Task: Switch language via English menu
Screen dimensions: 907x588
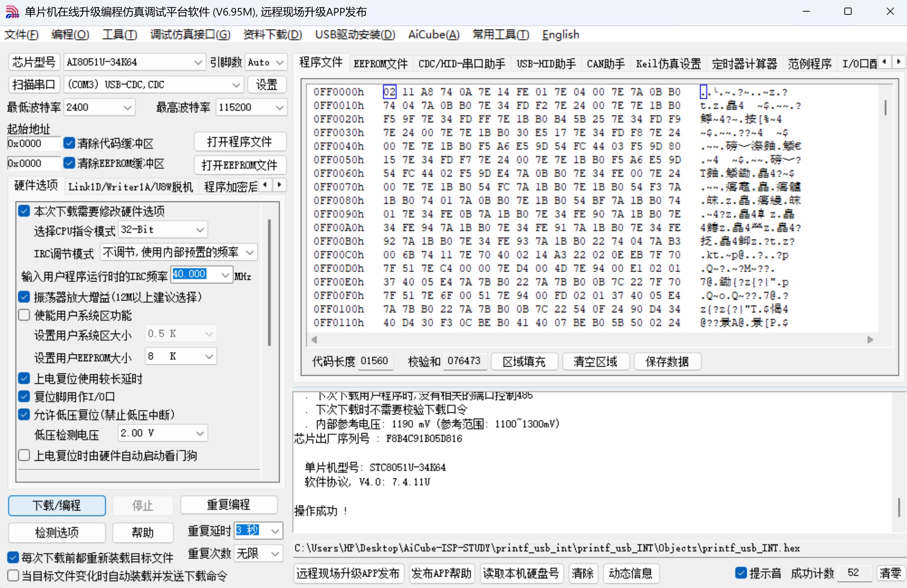Action: click(560, 35)
